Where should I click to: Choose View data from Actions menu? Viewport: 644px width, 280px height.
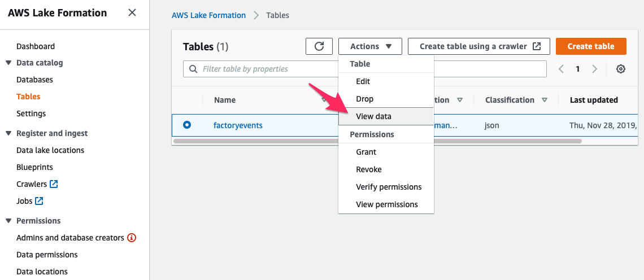[x=373, y=116]
